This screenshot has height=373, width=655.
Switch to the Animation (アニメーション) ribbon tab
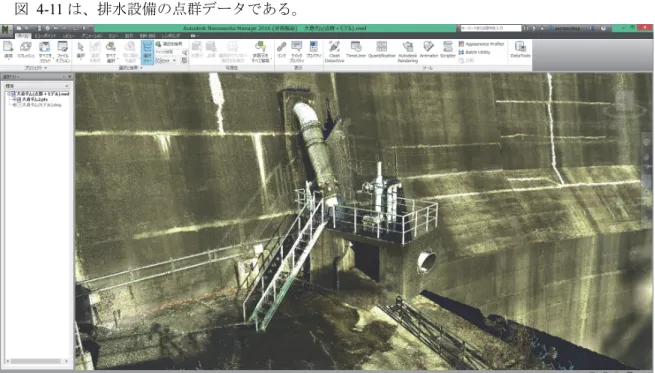coord(92,36)
